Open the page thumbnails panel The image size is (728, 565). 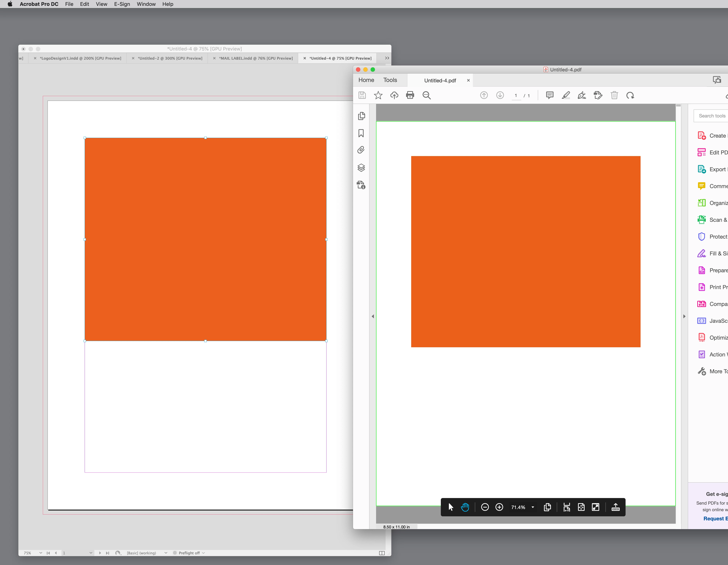361,116
